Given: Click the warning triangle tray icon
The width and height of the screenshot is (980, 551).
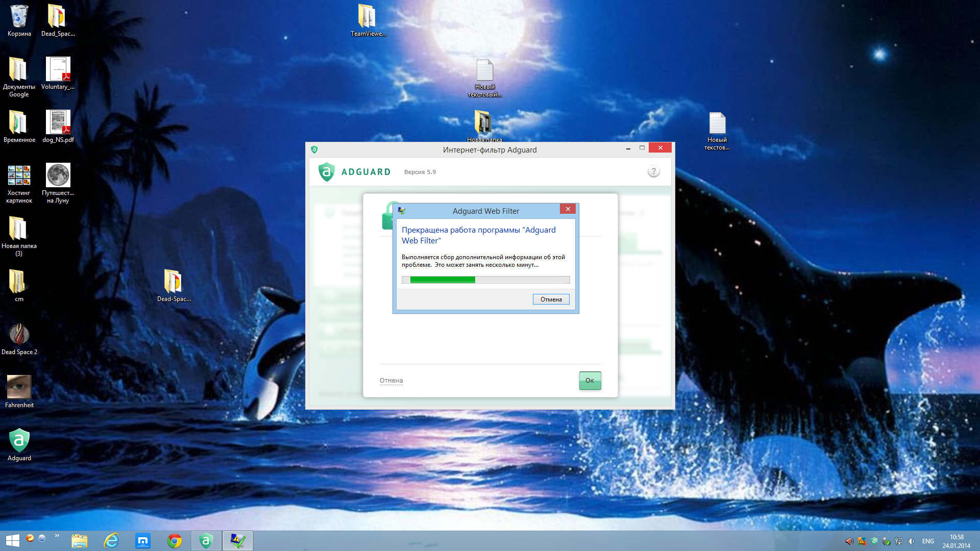Looking at the screenshot, I should (862, 541).
